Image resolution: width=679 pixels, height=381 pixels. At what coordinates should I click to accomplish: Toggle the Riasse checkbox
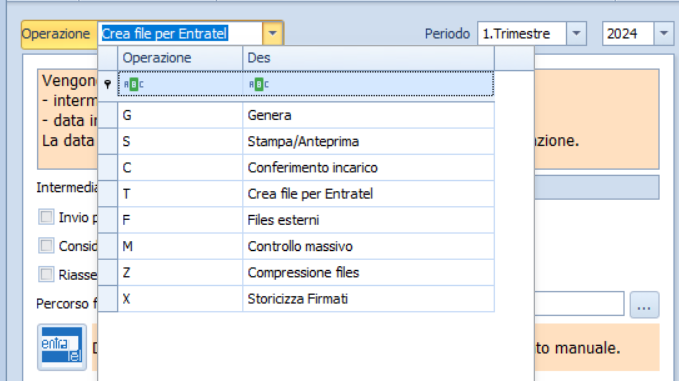pos(46,274)
